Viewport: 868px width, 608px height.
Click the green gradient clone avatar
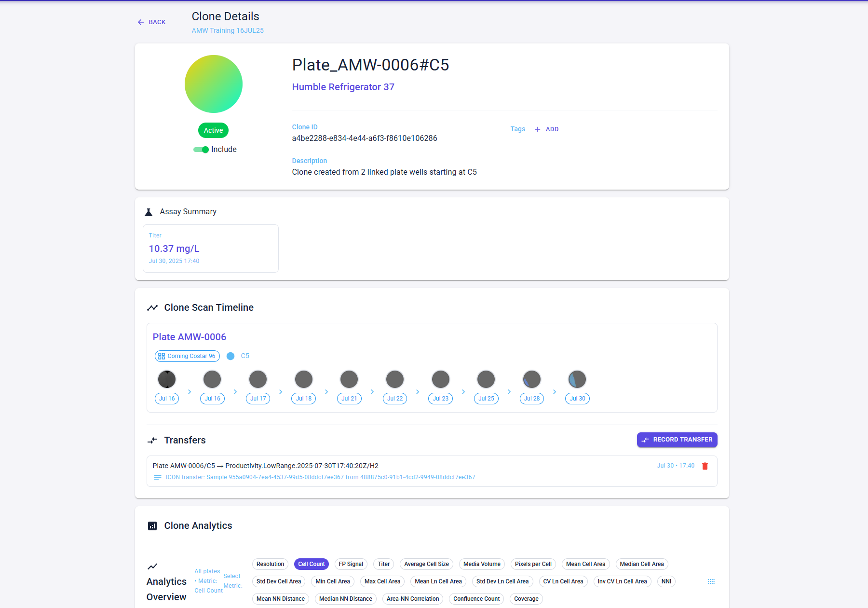214,84
